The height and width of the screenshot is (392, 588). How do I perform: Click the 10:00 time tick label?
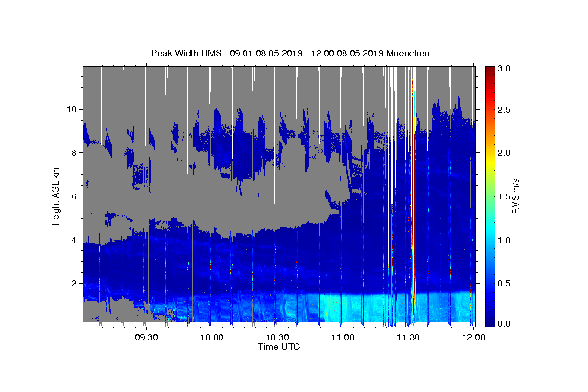pyautogui.click(x=212, y=338)
